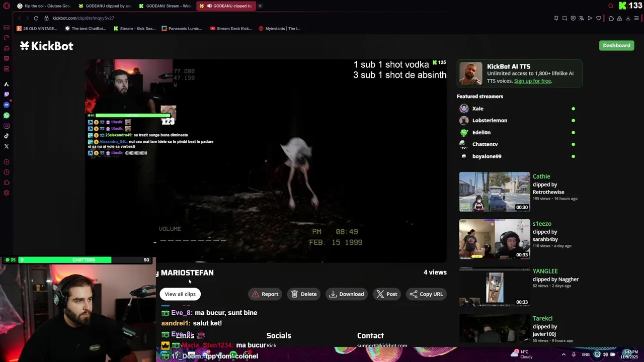Click the ad blocker shield icon
This screenshot has width=644, height=362.
(x=573, y=18)
